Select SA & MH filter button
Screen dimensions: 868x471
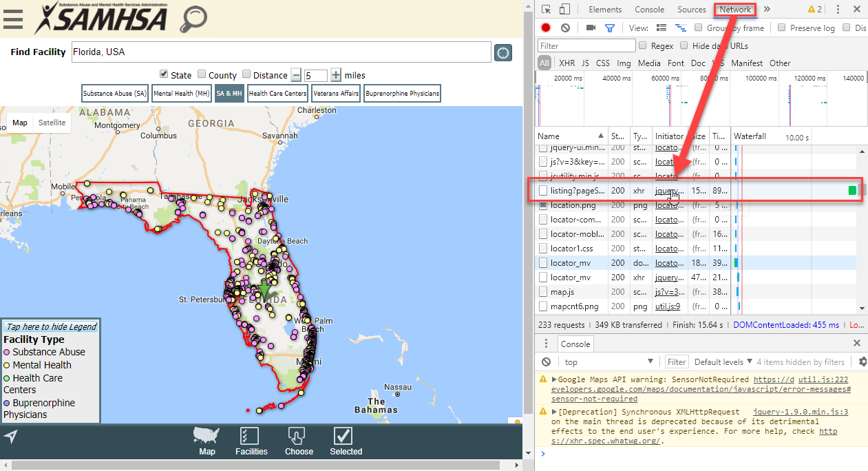coord(229,93)
